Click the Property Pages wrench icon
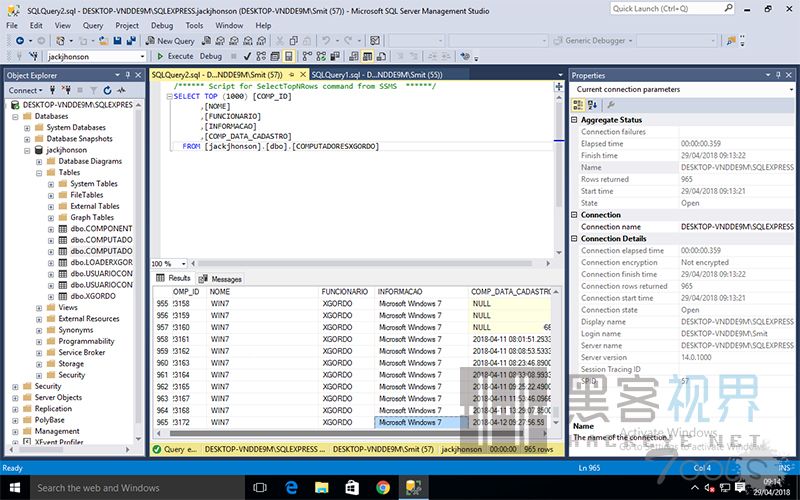Viewport: 800px width, 500px height. coord(611,105)
